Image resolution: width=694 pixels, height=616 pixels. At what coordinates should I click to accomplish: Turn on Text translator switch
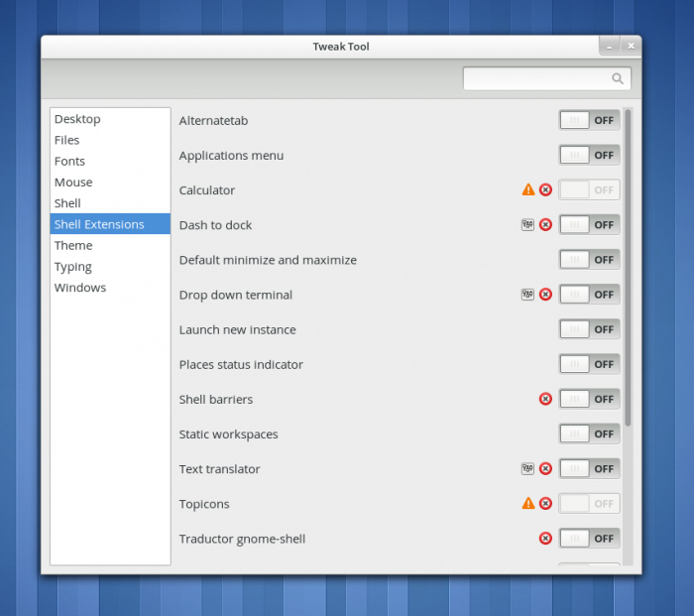tap(589, 468)
